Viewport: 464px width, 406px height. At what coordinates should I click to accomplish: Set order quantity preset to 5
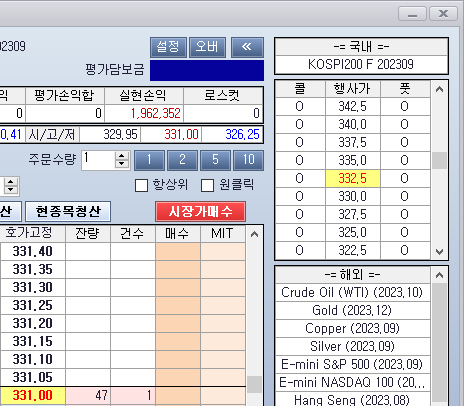click(x=215, y=160)
